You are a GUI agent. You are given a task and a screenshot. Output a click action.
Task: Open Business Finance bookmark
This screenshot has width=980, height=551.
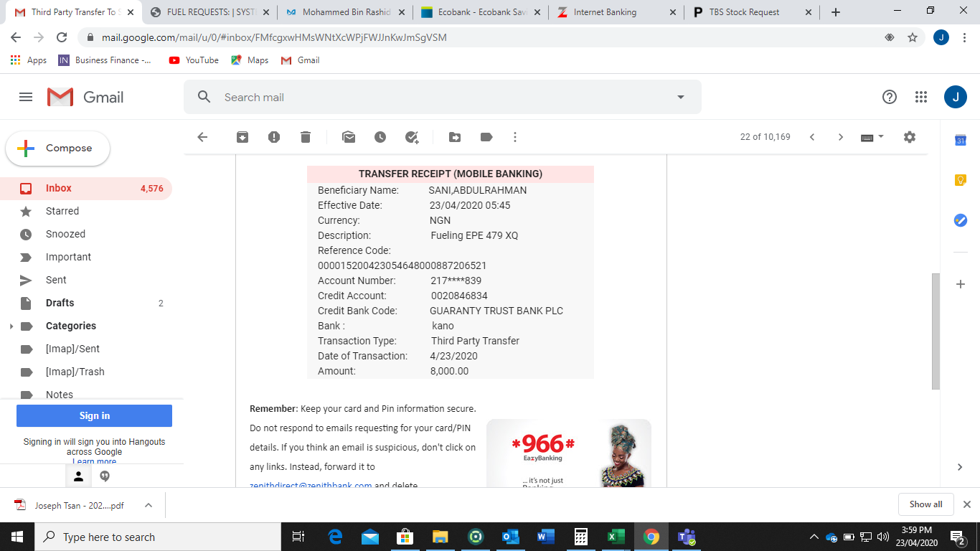(105, 60)
